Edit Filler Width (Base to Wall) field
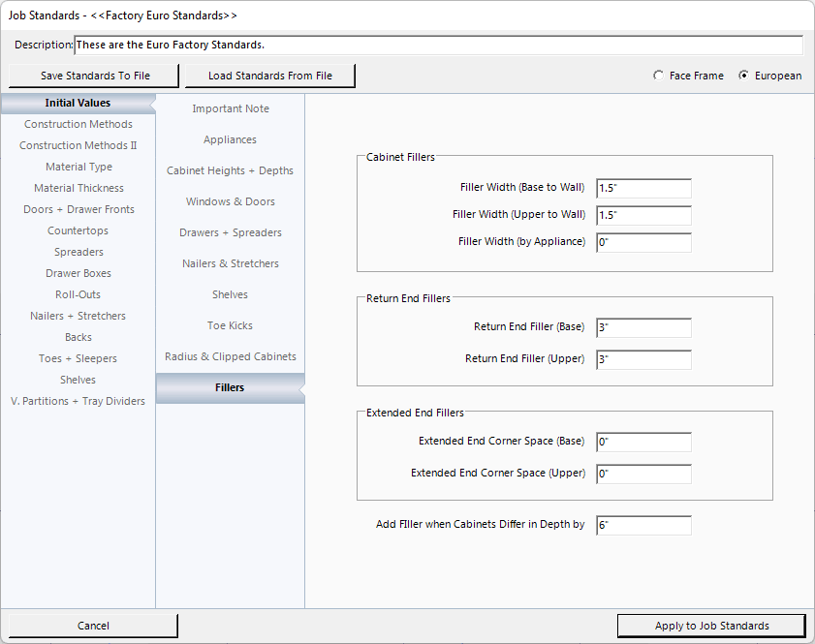This screenshot has width=815, height=644. pyautogui.click(x=643, y=188)
